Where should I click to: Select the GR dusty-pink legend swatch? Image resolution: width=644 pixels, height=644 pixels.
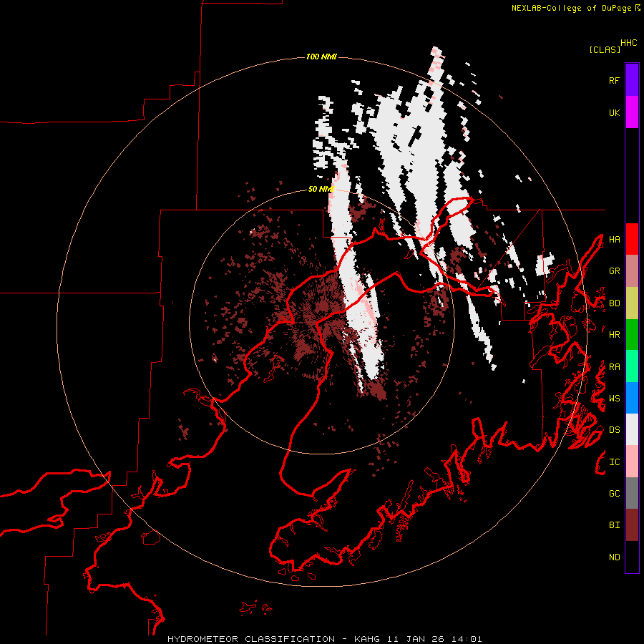632,271
